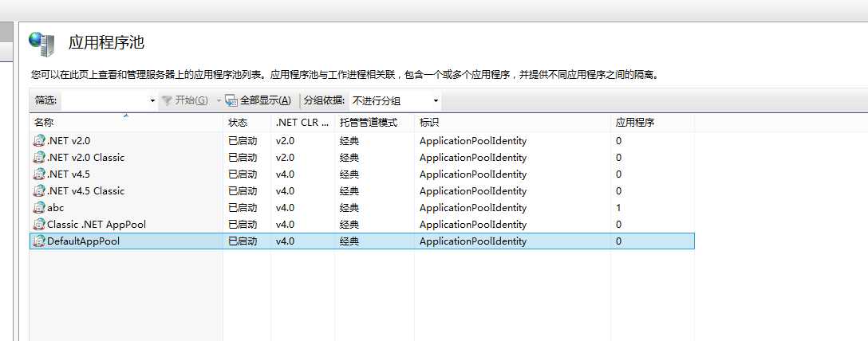This screenshot has width=868, height=341.
Task: Click 经典 pipeline mode in .NET v4.5 row
Action: click(x=349, y=174)
